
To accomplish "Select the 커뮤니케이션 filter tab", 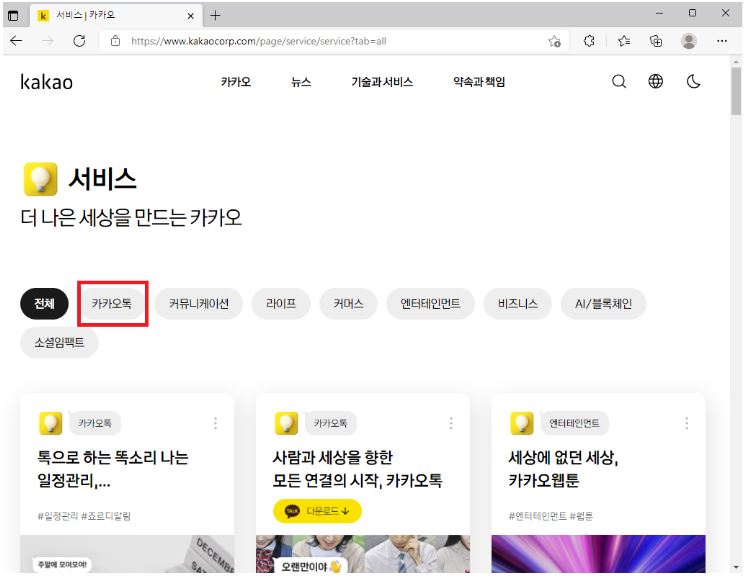I will coord(199,304).
